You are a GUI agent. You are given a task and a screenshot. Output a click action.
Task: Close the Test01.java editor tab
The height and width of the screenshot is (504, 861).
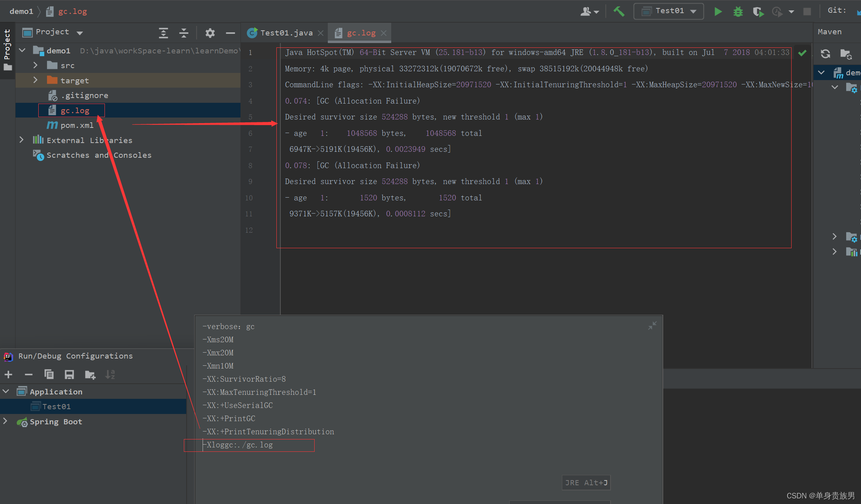(320, 33)
